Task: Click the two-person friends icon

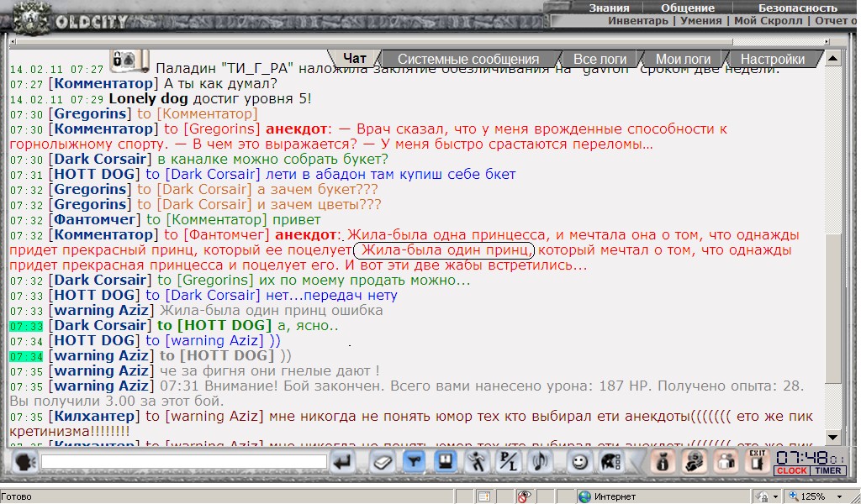Action: coord(726,462)
